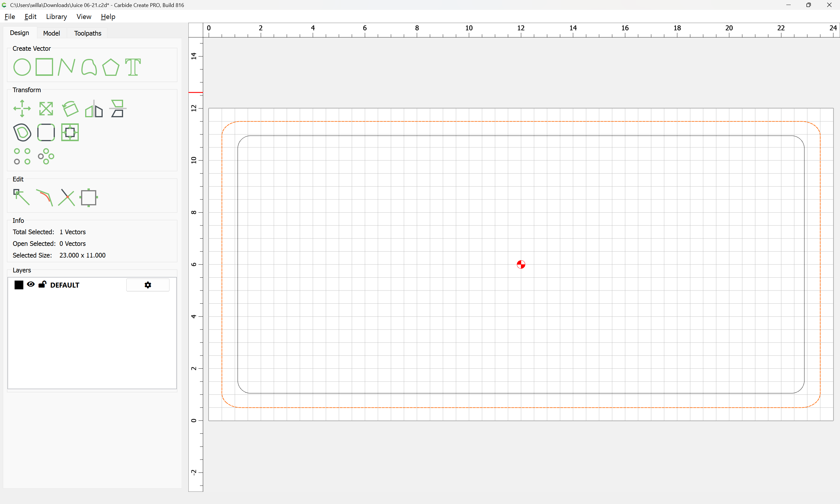Activate the Boolean/Resize square edit tool
The height and width of the screenshot is (504, 840).
(89, 197)
